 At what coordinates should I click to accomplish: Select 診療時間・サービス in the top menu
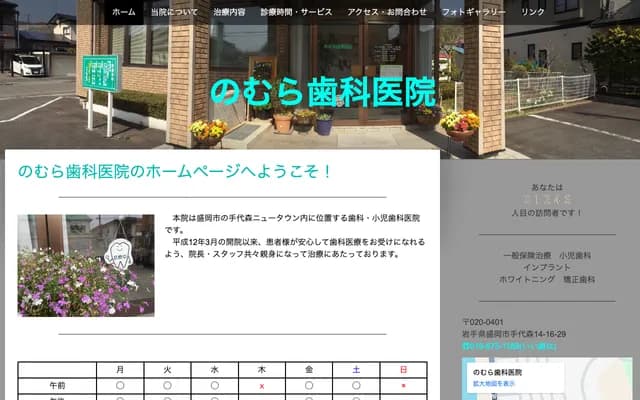[x=295, y=12]
